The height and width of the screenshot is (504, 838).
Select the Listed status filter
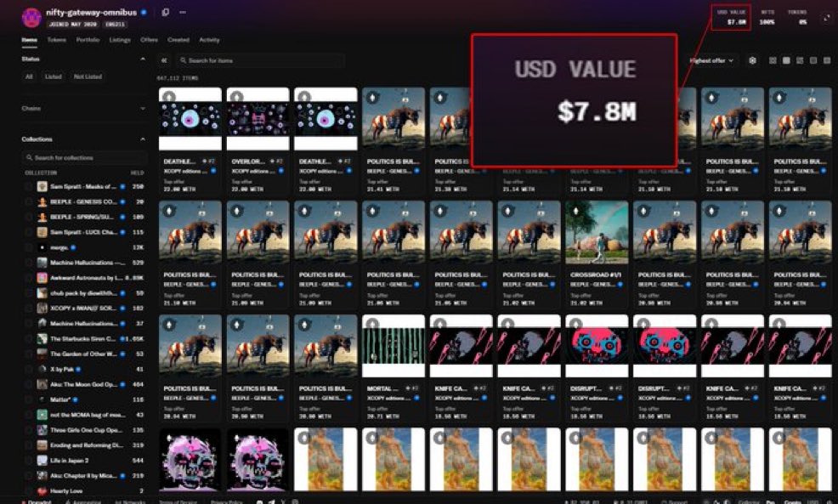(x=54, y=77)
